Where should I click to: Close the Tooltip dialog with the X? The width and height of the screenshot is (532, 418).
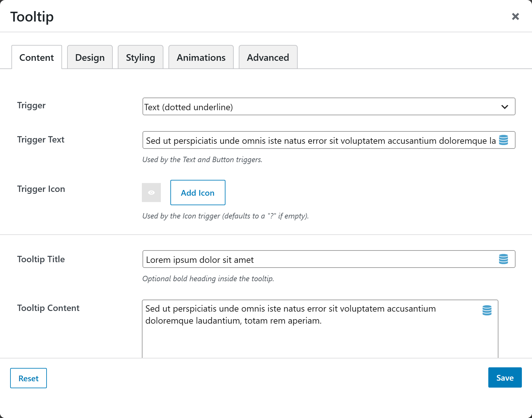click(516, 16)
